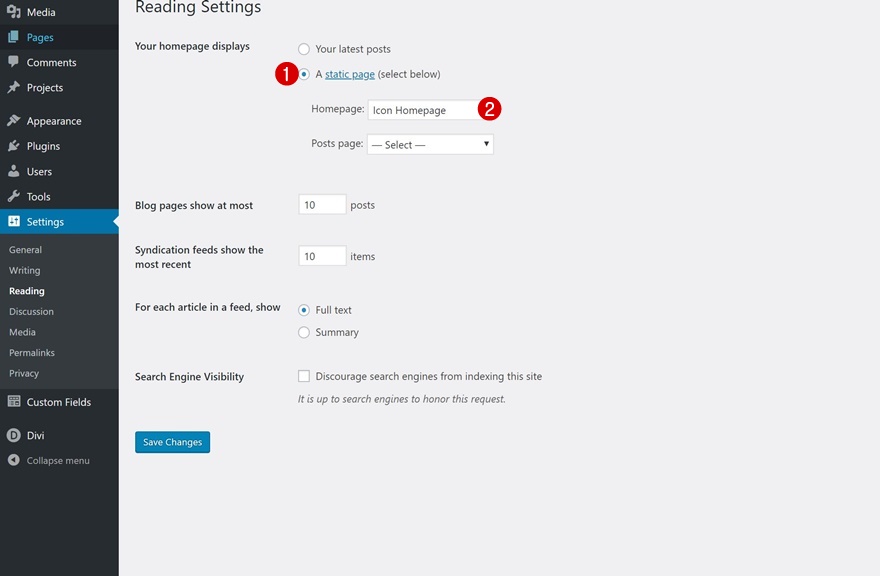The width and height of the screenshot is (880, 576).
Task: Click the Pages icon in sidebar
Action: tap(14, 37)
